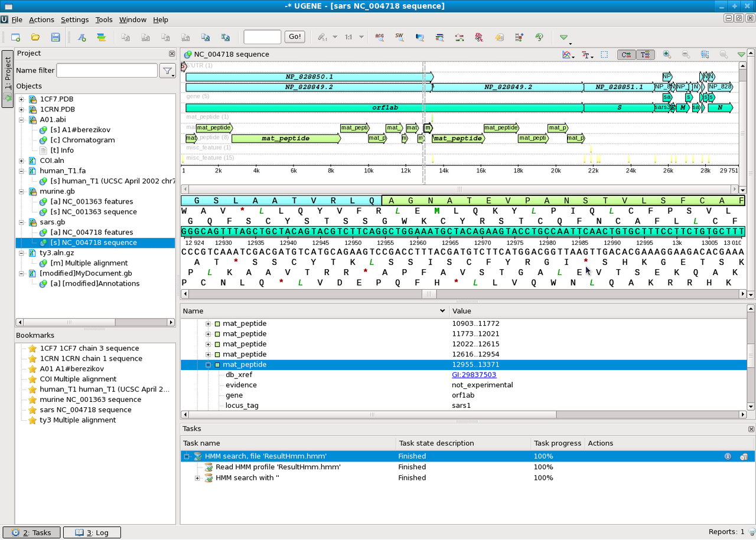Click the greyed-out magnifier next to zoom-to-selection
Image resolution: width=756 pixels, height=540 pixels.
(724, 54)
